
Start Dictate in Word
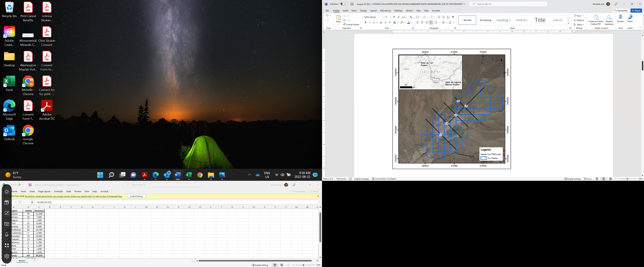[620, 19]
